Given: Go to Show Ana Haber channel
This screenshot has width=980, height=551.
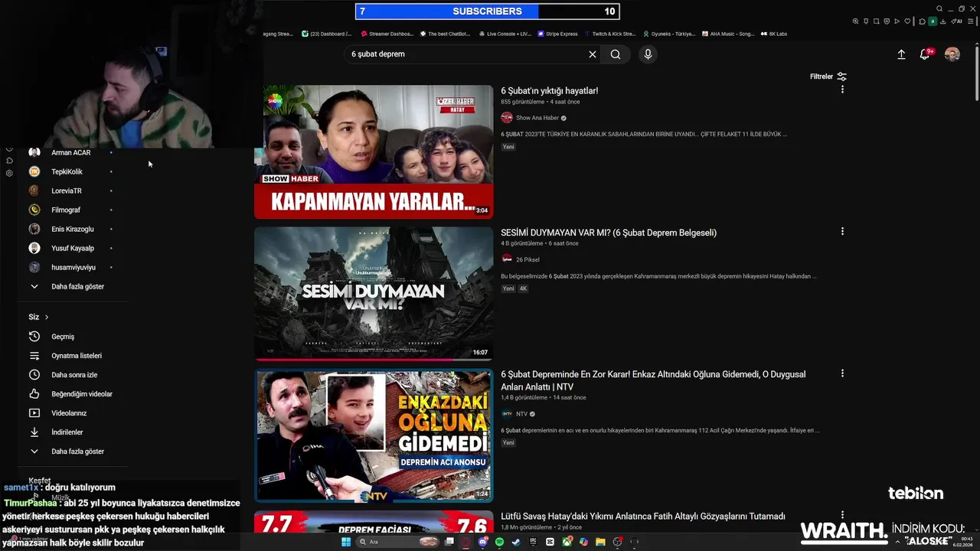Looking at the screenshot, I should click(x=537, y=118).
